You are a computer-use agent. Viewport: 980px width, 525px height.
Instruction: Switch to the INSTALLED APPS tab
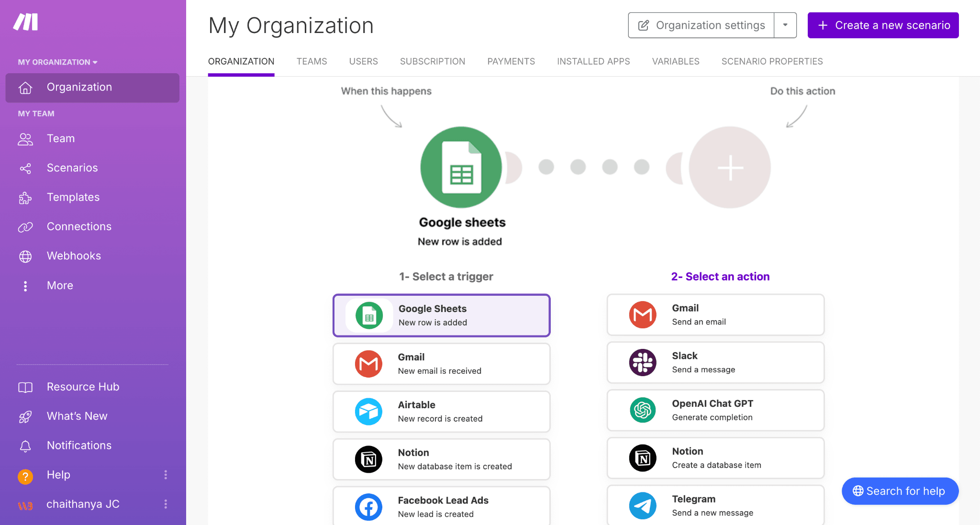pos(593,61)
